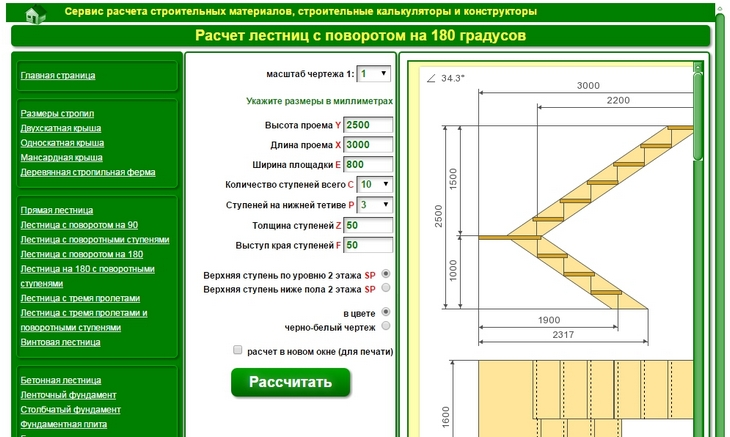Open 'Лестница на 180 с поворотными ступенями' link

87,276
